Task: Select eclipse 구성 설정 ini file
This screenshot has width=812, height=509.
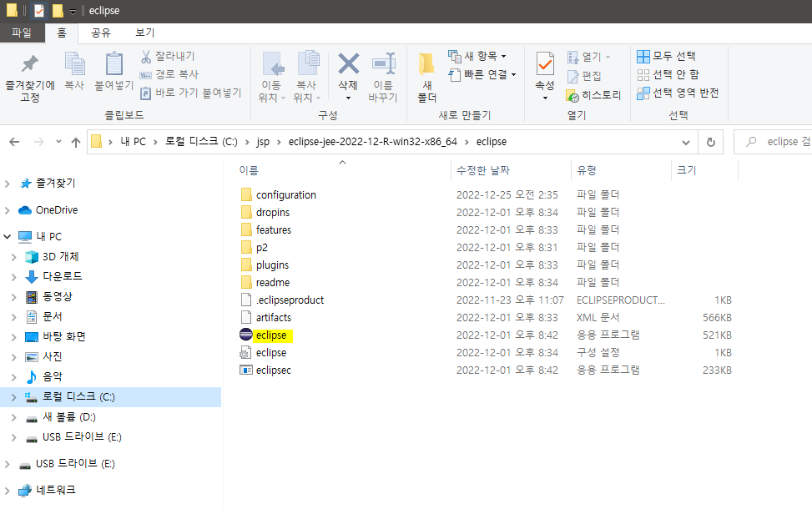Action: pos(263,353)
